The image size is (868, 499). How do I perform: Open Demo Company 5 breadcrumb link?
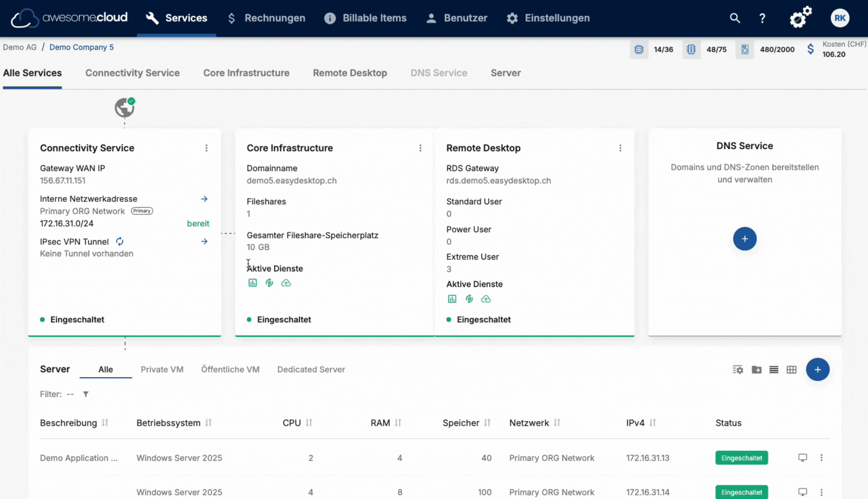(x=81, y=47)
